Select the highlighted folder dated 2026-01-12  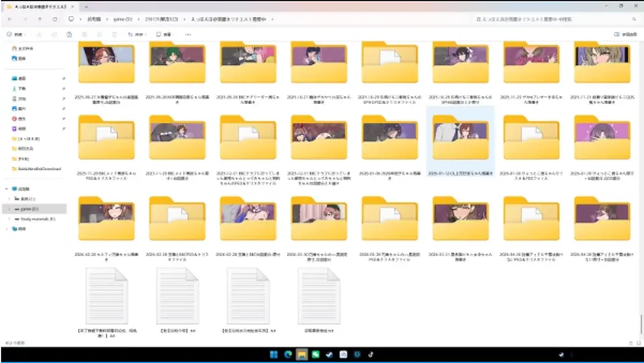point(460,143)
